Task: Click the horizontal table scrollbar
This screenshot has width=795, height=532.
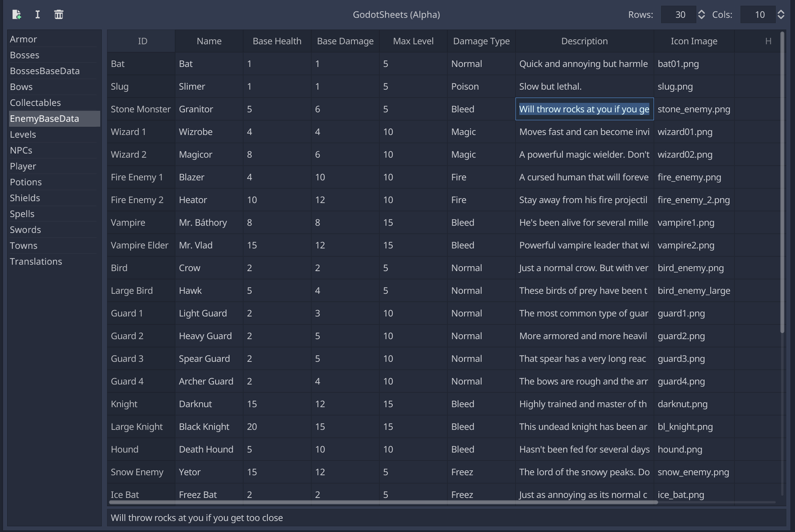Action: (383, 502)
